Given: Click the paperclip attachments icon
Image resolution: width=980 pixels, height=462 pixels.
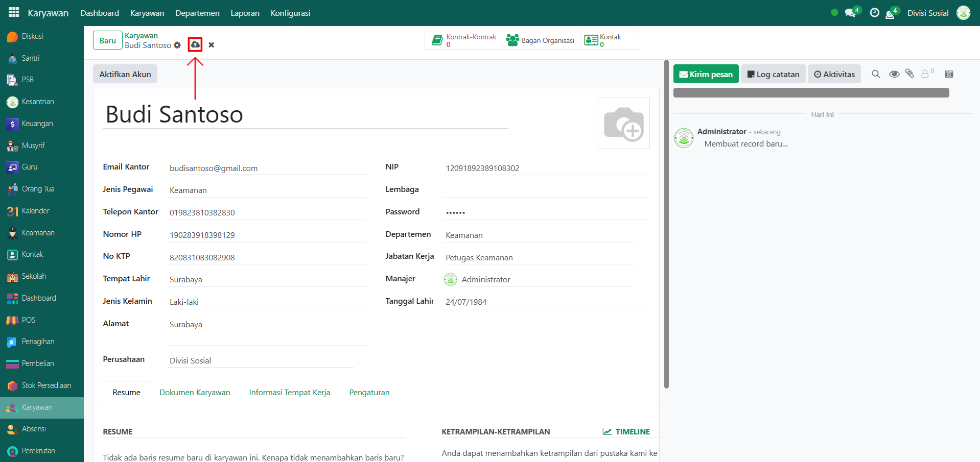Looking at the screenshot, I should point(909,74).
